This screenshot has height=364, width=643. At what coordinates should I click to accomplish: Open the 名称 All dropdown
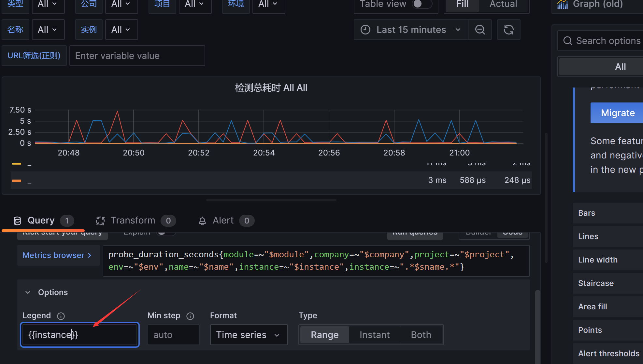coord(48,30)
